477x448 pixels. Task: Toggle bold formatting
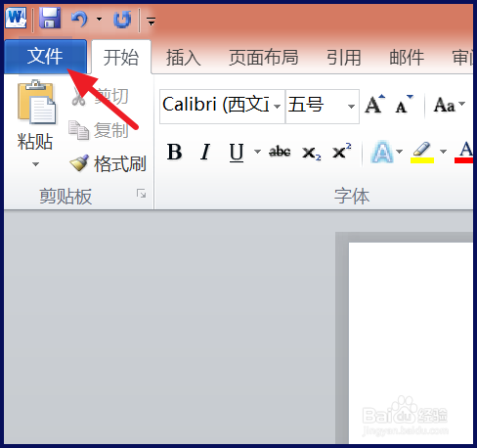coord(175,152)
